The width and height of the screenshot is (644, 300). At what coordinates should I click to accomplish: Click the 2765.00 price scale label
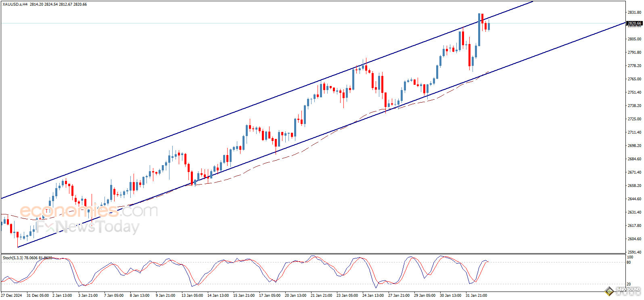[x=634, y=79]
